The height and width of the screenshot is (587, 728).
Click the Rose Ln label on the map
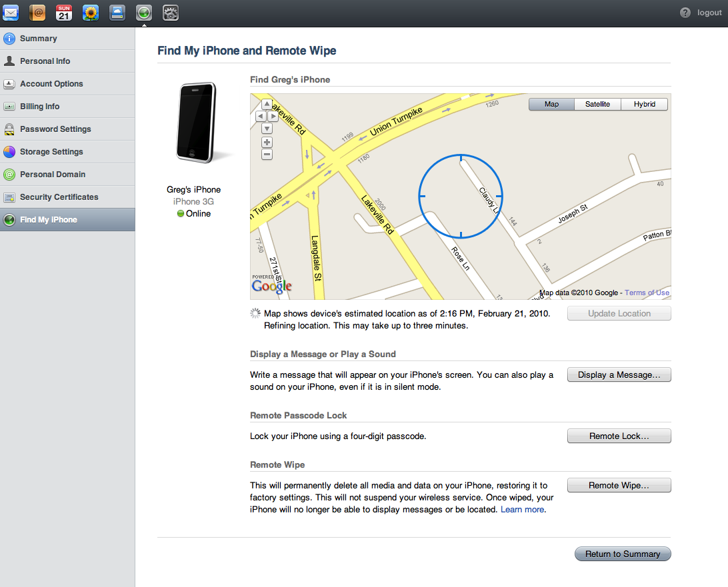pos(461,259)
